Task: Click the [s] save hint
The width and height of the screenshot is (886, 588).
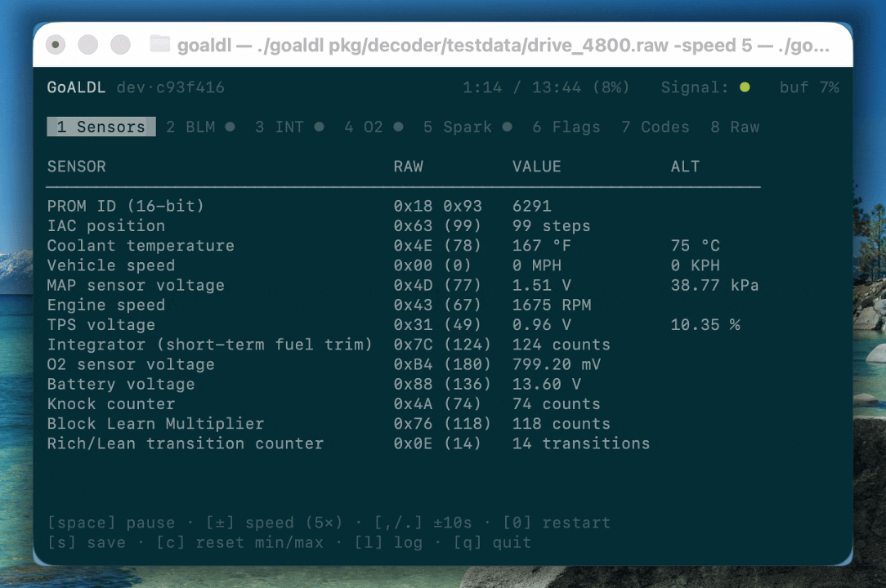Action: point(87,542)
